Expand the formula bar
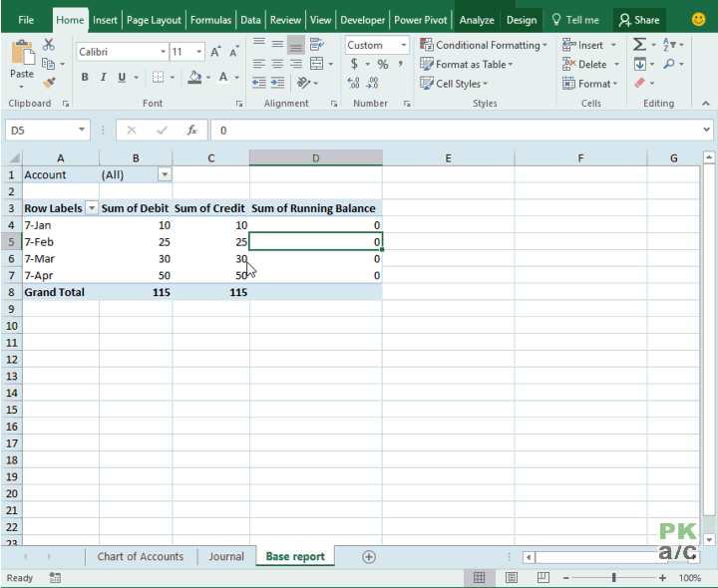Viewport: 718px width, 588px height. click(706, 130)
